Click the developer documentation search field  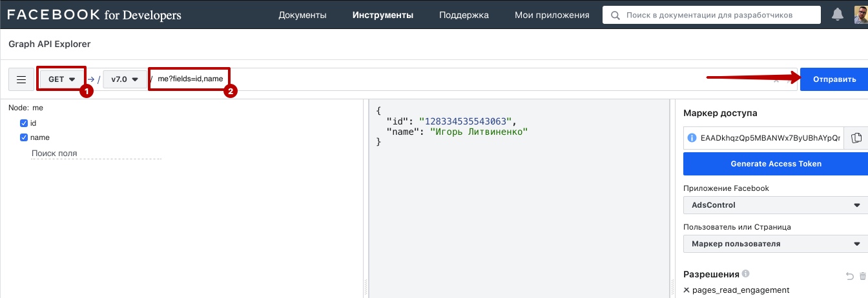click(712, 15)
